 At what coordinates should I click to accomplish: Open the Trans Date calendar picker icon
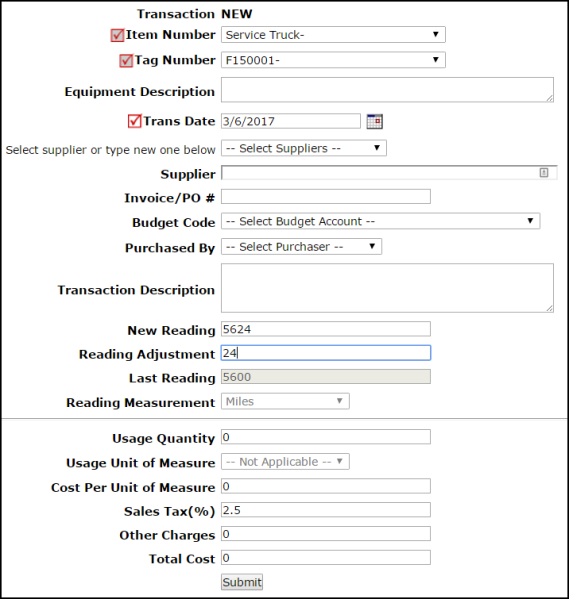(374, 121)
